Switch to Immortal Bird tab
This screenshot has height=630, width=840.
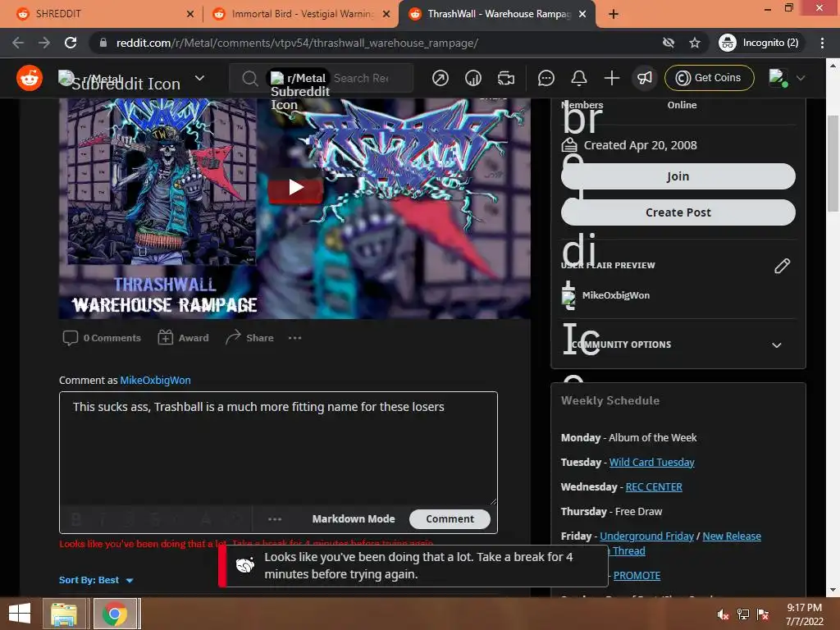click(302, 14)
